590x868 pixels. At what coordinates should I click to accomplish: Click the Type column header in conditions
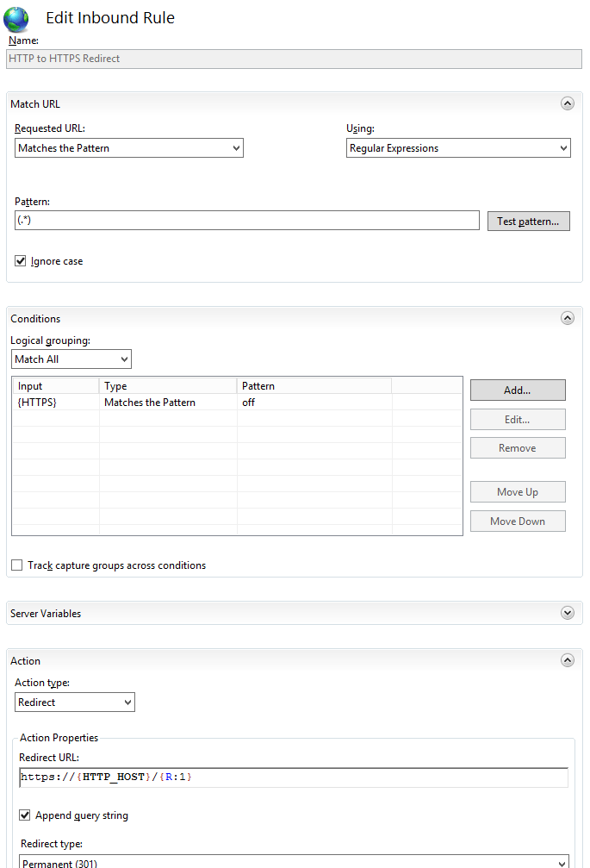(167, 386)
